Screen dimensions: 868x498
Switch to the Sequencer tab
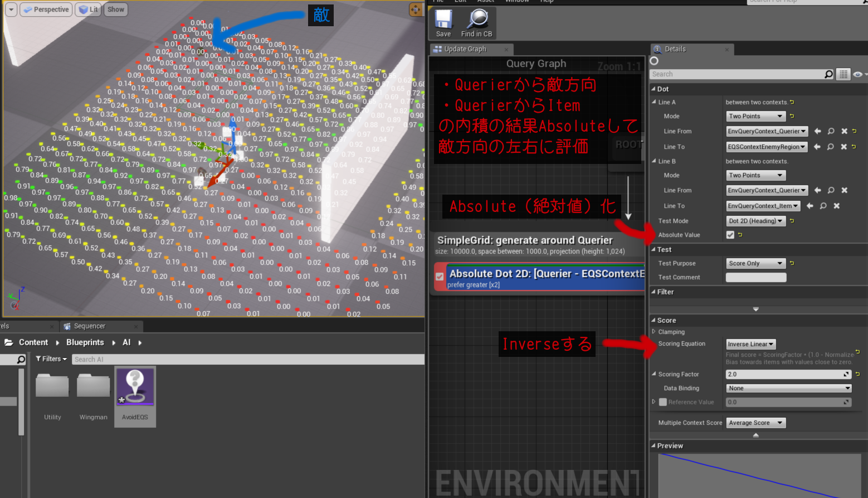[89, 326]
